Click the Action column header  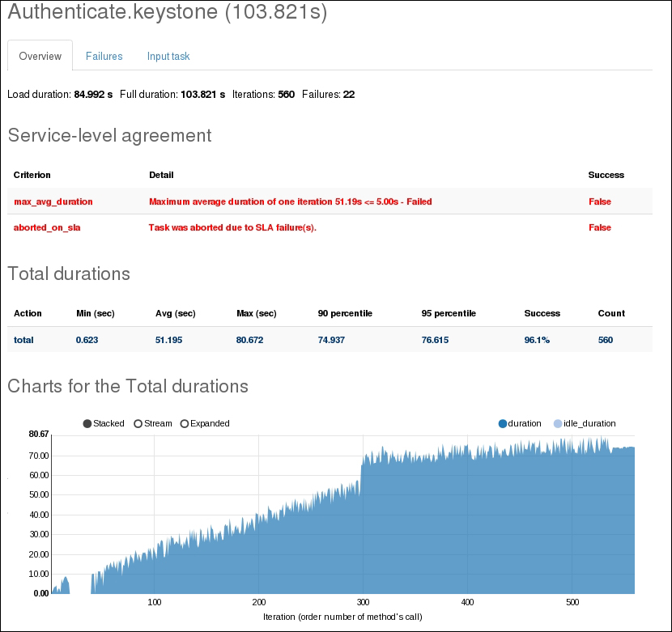coord(28,313)
